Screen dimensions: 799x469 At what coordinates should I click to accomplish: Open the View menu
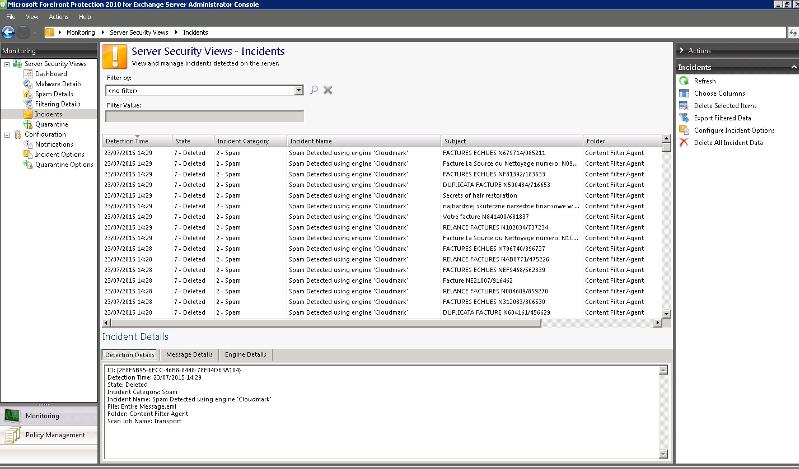click(x=32, y=17)
